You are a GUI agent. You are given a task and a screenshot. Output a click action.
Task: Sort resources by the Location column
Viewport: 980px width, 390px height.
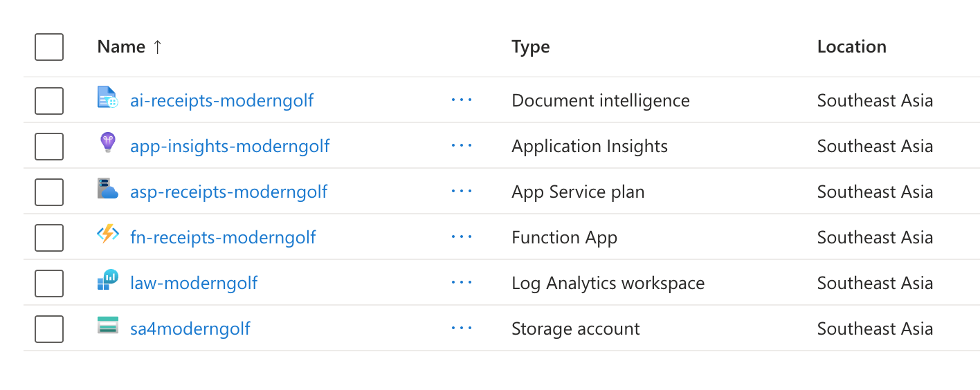click(851, 47)
